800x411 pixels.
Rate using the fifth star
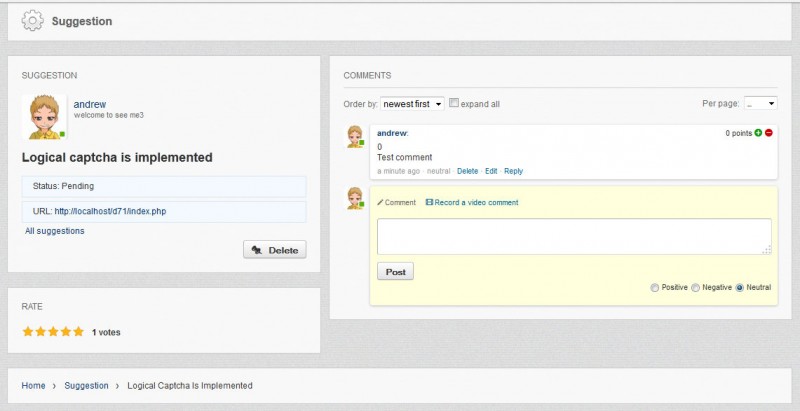coord(78,332)
